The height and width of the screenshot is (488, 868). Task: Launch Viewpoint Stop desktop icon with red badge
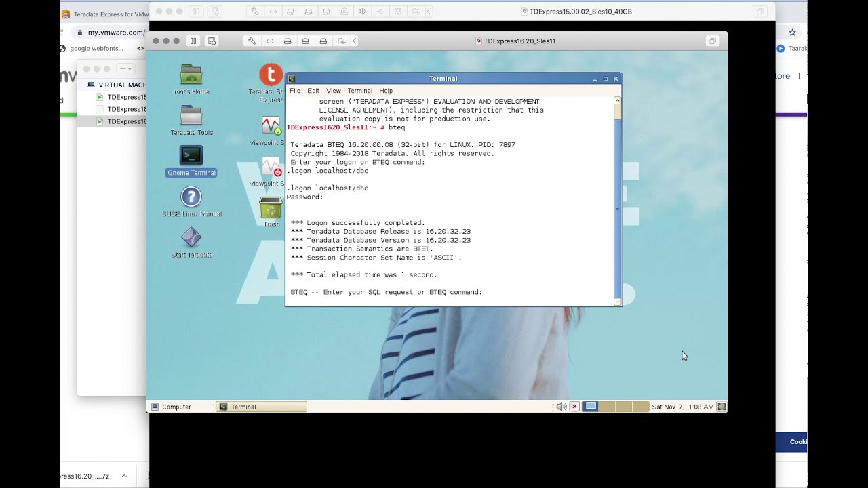pyautogui.click(x=271, y=171)
